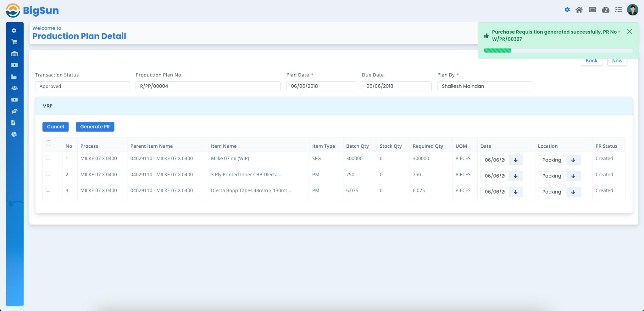This screenshot has height=311, width=644.
Task: Click the Batch Qty value 300000
Action: click(x=354, y=159)
